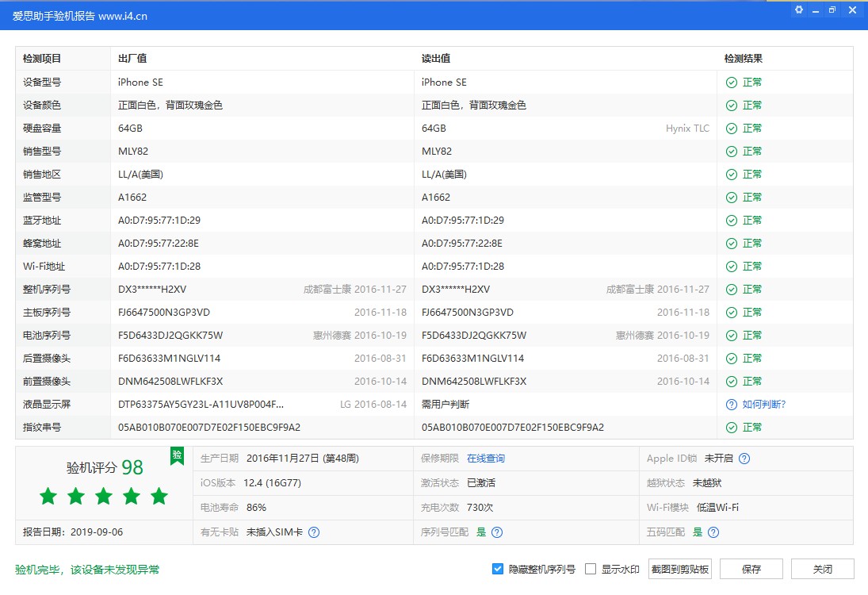
Task: Click question icon in 液晶显示屏 row
Action: (731, 405)
